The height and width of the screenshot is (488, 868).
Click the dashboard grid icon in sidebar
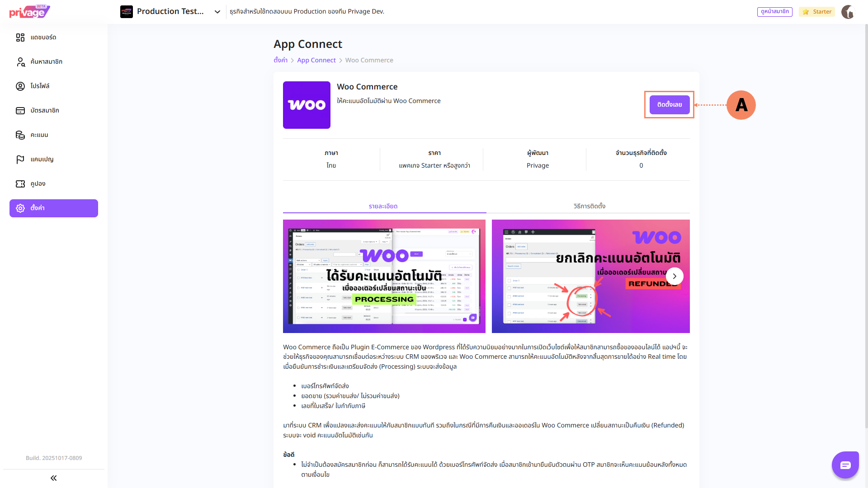pos(20,38)
